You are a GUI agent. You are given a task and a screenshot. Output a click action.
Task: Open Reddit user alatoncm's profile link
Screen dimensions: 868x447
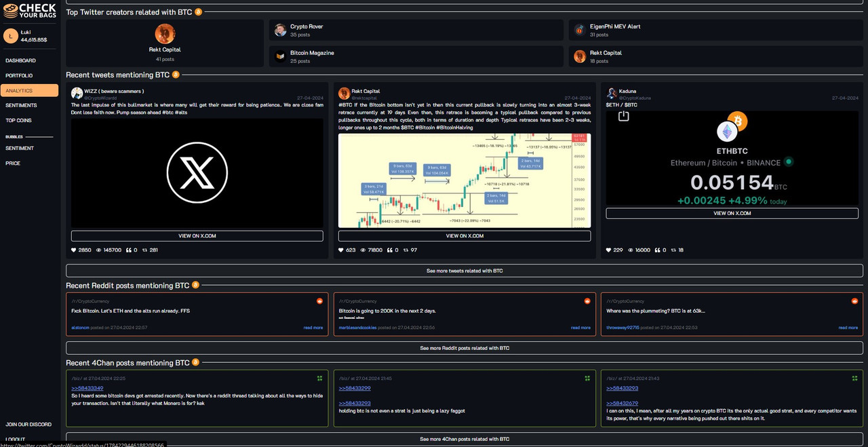tap(80, 328)
